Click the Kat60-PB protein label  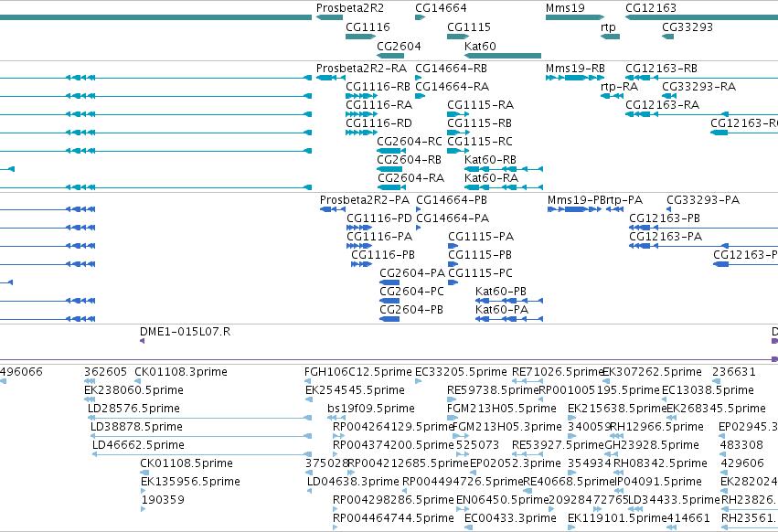[x=501, y=292]
